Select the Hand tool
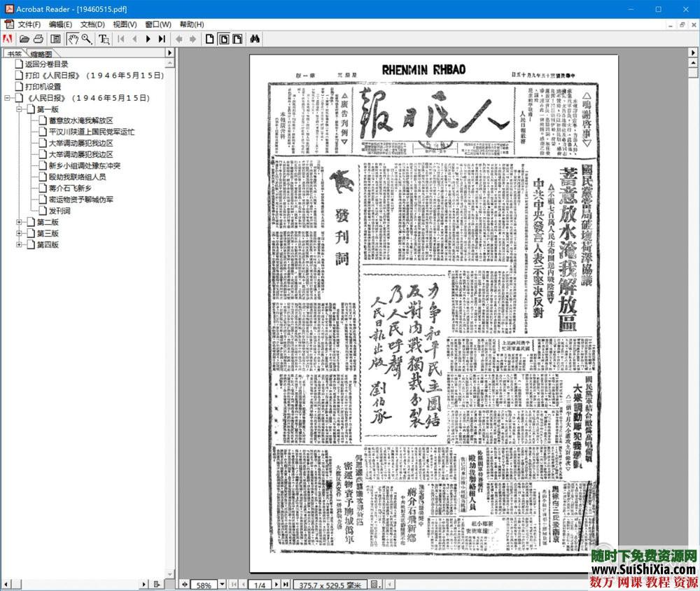Screen dimensions: 700x591 click(73, 39)
